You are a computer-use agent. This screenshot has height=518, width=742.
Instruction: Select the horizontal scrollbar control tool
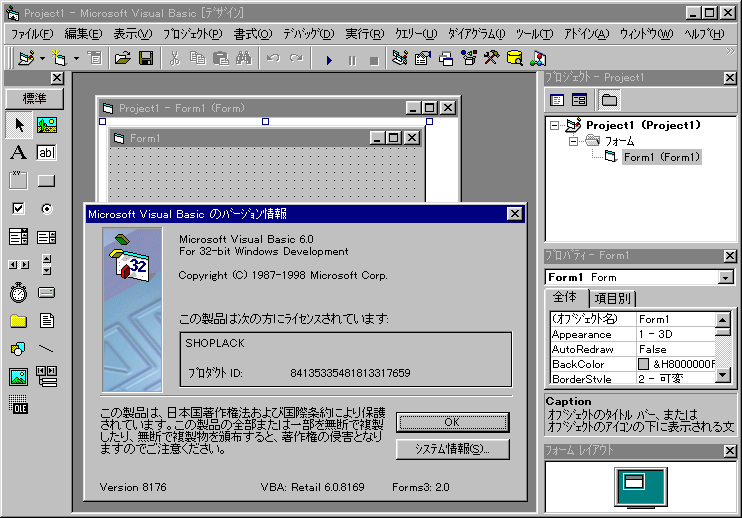[x=19, y=265]
